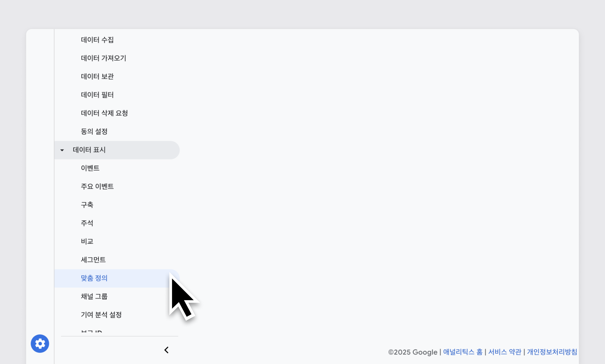The image size is (605, 364).
Task: Open 동의 설정 in the sidebar
Action: click(94, 132)
